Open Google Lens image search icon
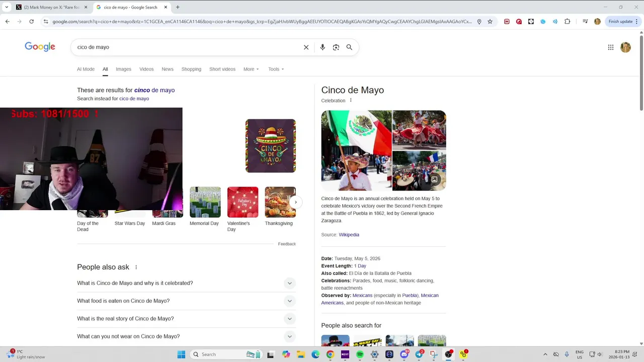644x362 pixels. [x=336, y=47]
